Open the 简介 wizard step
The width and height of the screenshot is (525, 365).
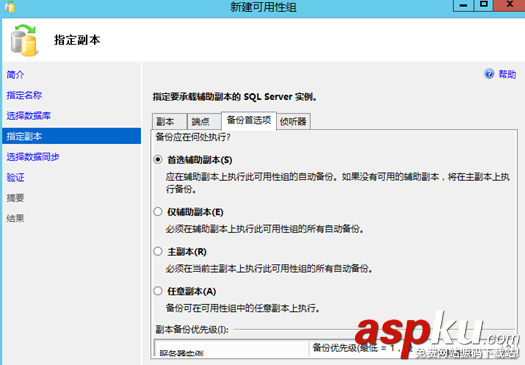[x=15, y=74]
